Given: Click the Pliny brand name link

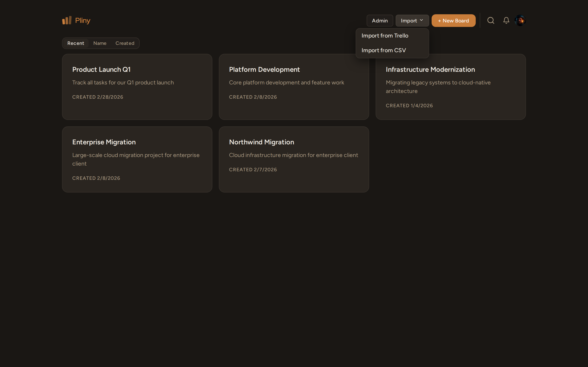Looking at the screenshot, I should click(x=83, y=20).
